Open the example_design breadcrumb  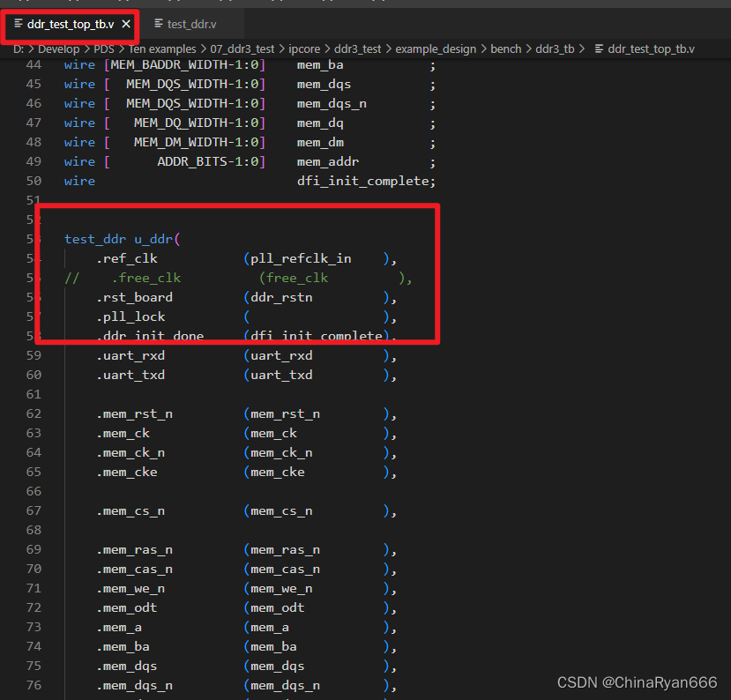coord(436,49)
